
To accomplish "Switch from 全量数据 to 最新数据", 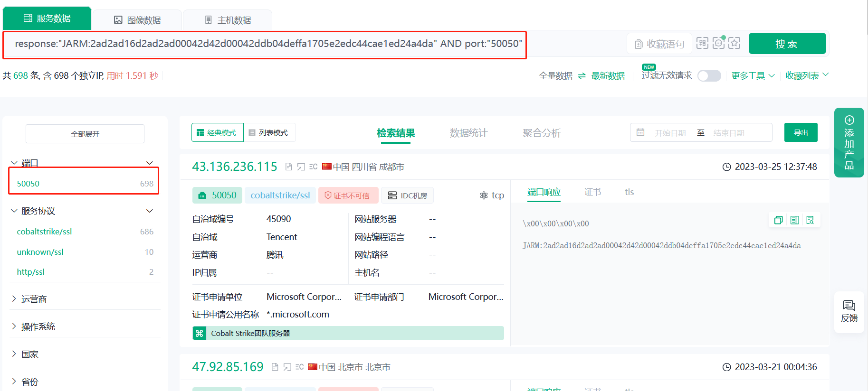I will (x=608, y=76).
